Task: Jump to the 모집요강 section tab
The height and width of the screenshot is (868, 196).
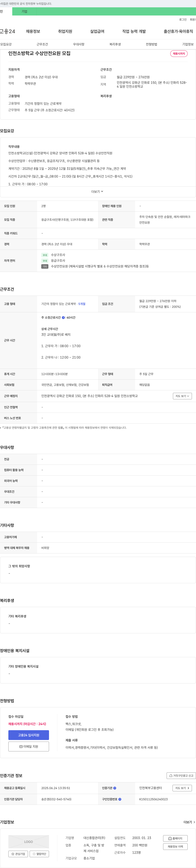Action: coord(6,44)
